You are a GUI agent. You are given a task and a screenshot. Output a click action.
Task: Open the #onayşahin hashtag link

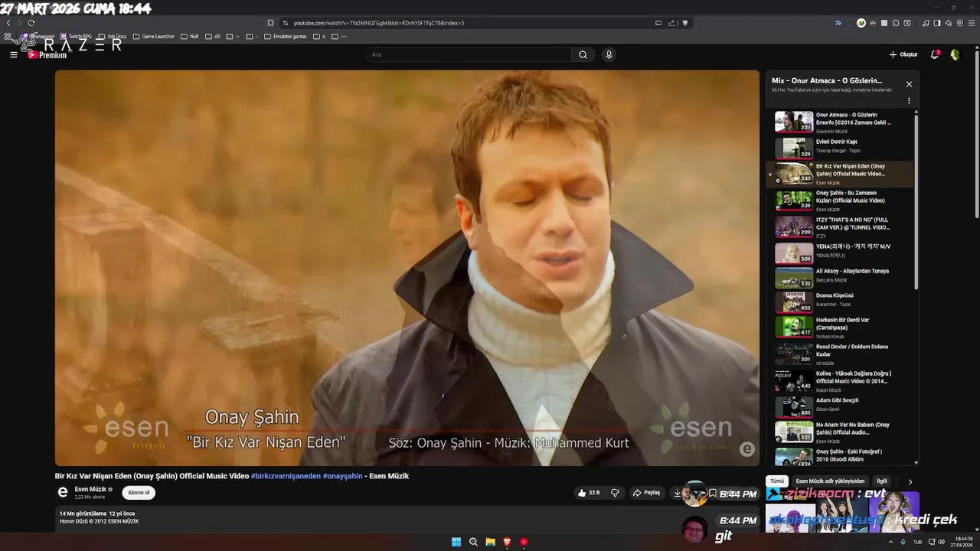[x=342, y=476]
